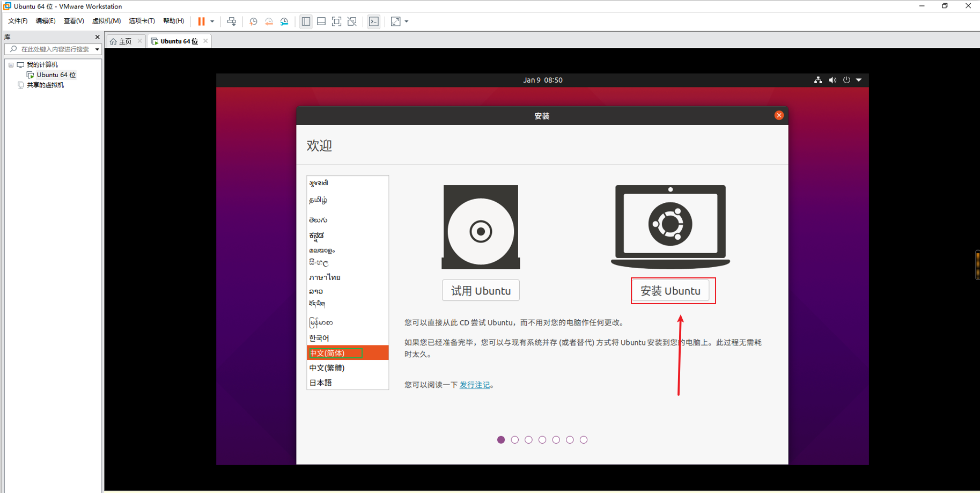Enter full screen mode
Image resolution: width=980 pixels, height=493 pixels.
[336, 21]
